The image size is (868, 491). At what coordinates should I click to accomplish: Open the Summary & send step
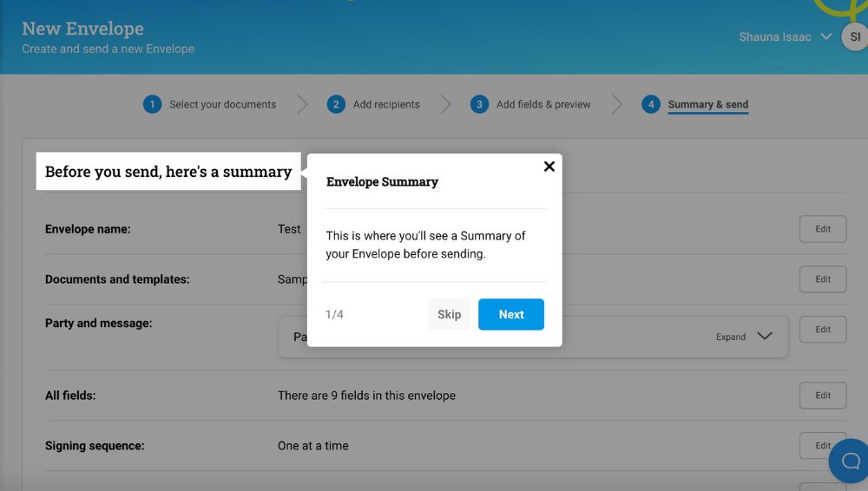(708, 104)
